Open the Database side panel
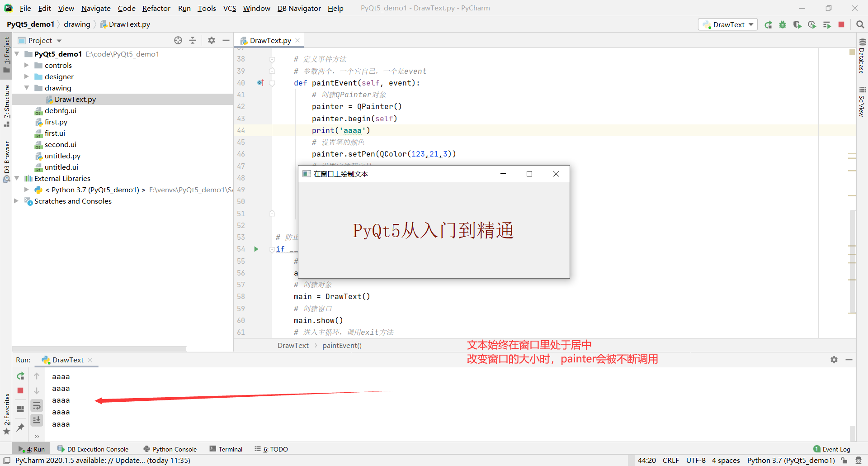 pos(862,57)
